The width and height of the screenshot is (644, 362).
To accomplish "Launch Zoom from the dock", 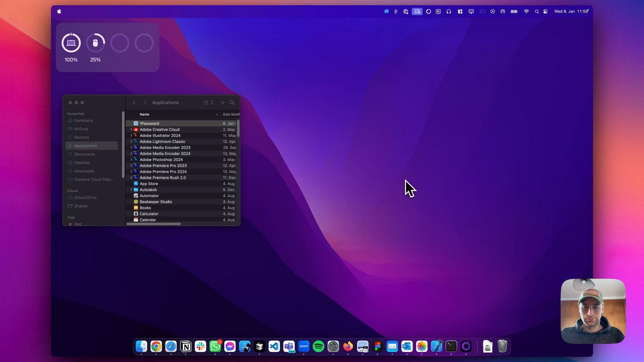I will click(x=303, y=346).
